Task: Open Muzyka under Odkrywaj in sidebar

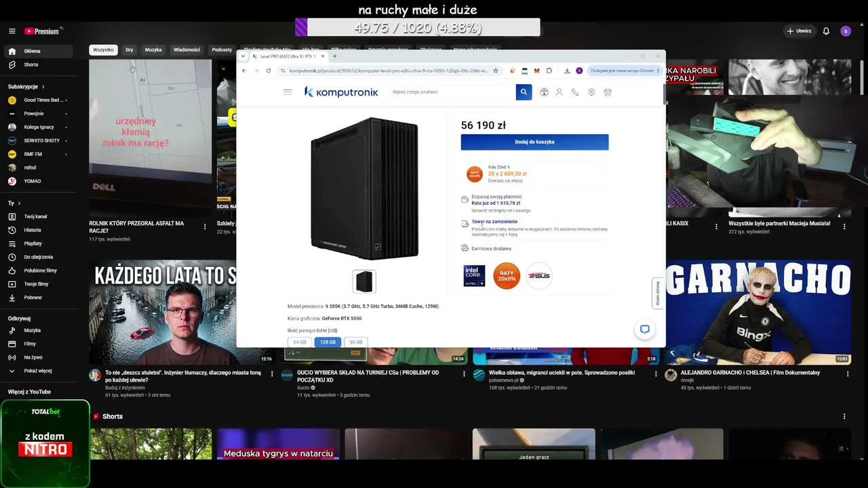Action: [32, 330]
